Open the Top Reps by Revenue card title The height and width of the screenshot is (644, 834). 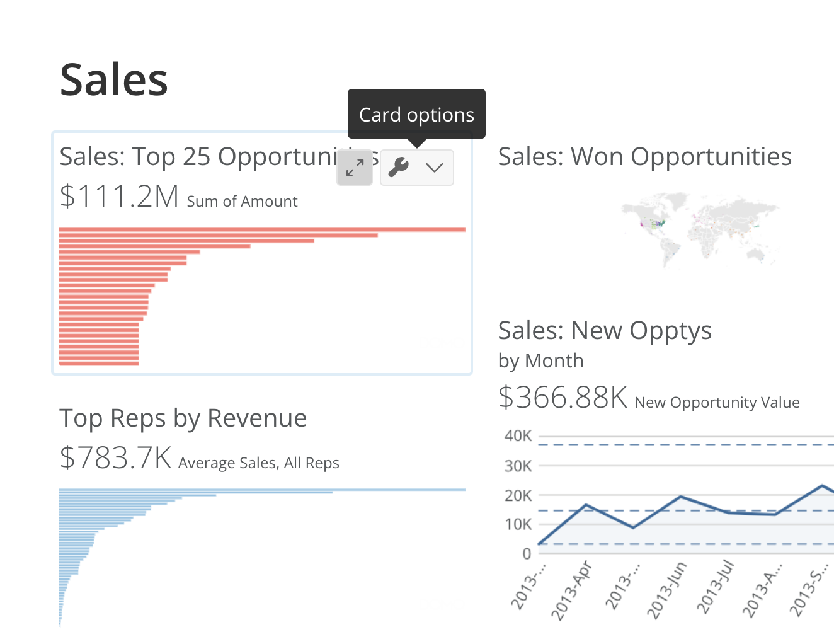click(183, 418)
